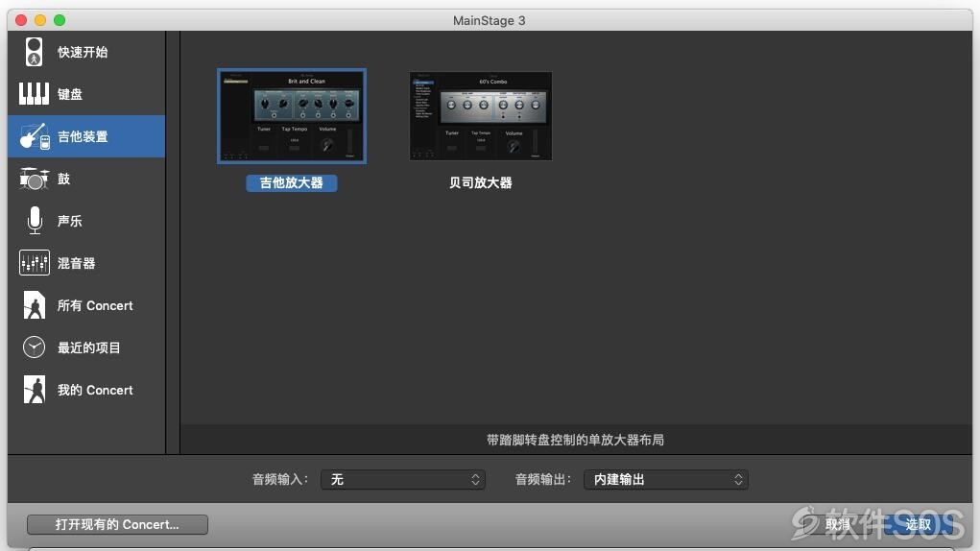Viewport: 980px width, 551px height.
Task: Click the Quick Start speaker icon
Action: point(35,52)
